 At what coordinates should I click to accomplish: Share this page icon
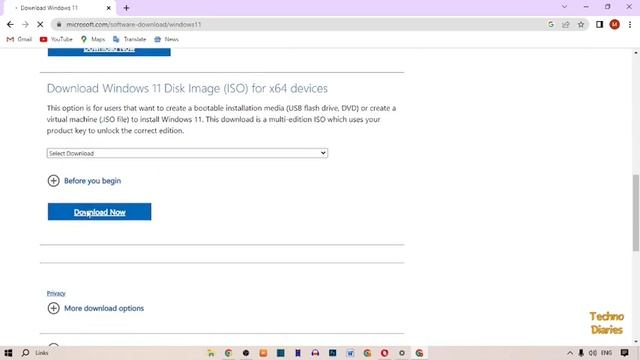coord(566,24)
